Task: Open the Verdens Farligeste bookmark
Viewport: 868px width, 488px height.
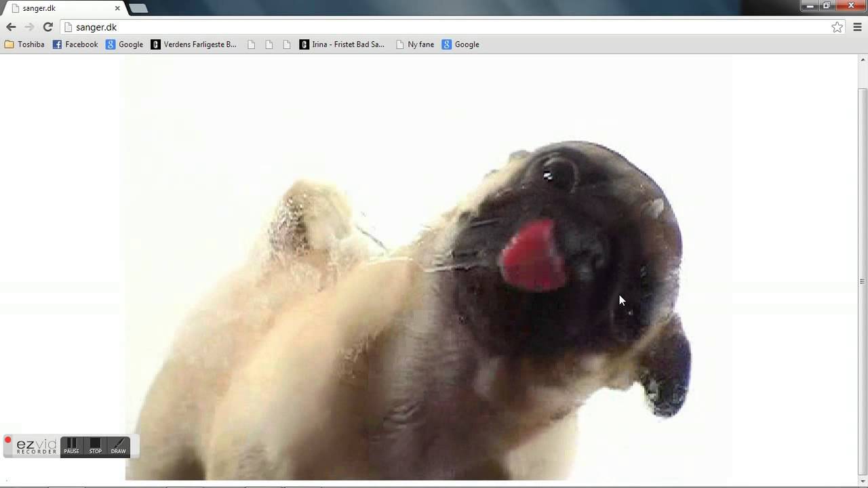Action: (194, 45)
